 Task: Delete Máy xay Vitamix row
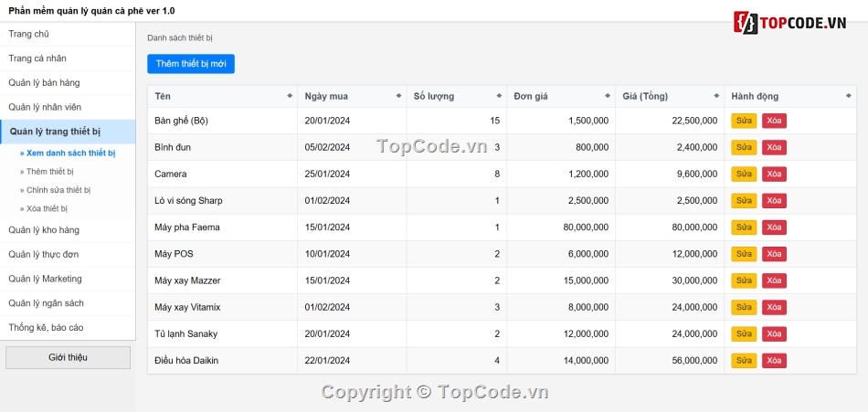[x=774, y=307]
